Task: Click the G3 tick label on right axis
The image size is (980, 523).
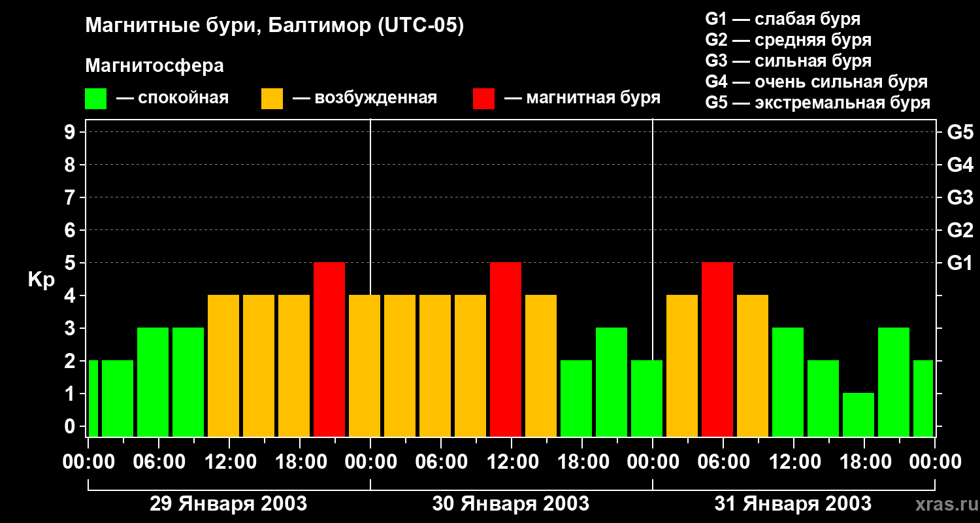Action: tap(960, 197)
